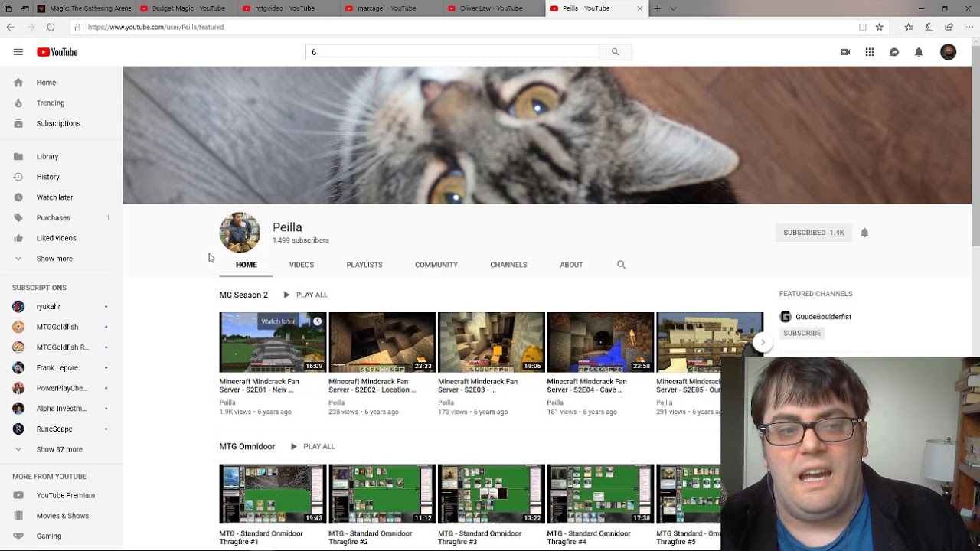Open the Peilla channel avatar
The image size is (980, 551).
click(240, 233)
